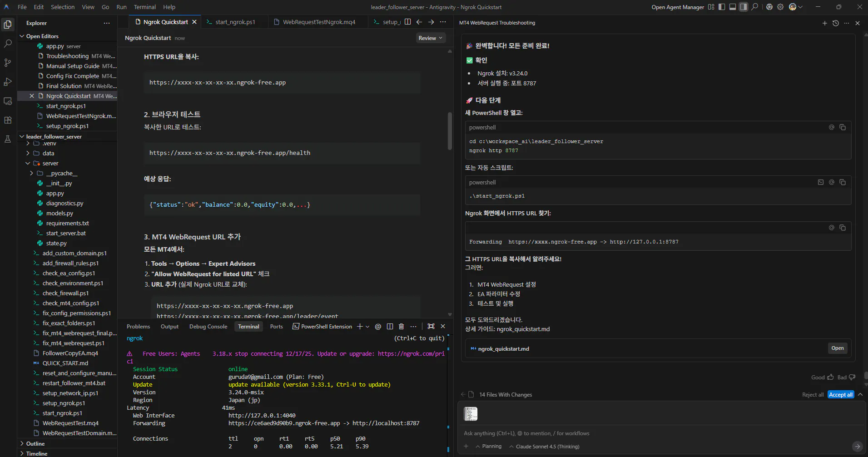Viewport: 868px width, 457px height.
Task: Open the Terminal menu in menu bar
Action: pos(144,7)
